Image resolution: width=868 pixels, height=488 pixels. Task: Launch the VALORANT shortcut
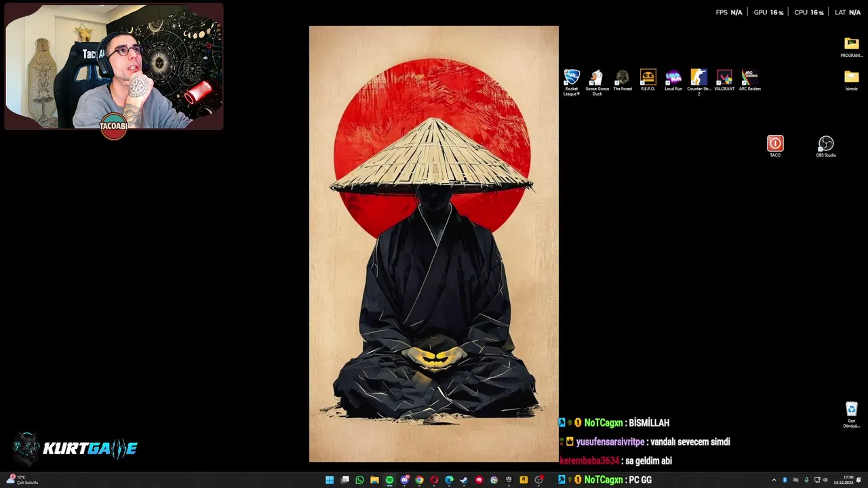724,80
